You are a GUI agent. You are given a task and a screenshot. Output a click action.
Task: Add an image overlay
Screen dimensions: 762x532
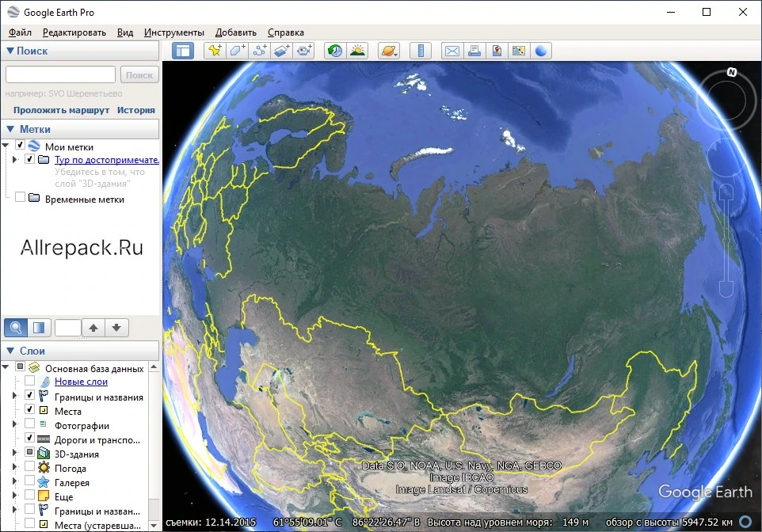[282, 51]
